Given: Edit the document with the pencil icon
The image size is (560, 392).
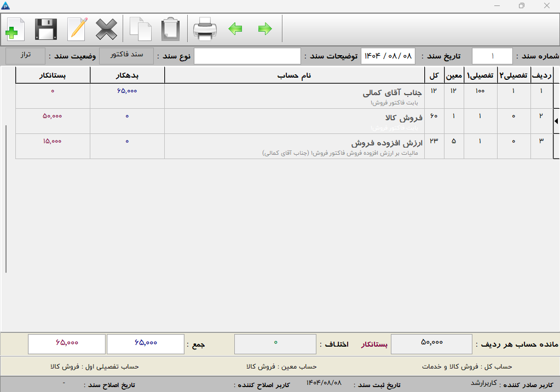Looking at the screenshot, I should pos(76,28).
